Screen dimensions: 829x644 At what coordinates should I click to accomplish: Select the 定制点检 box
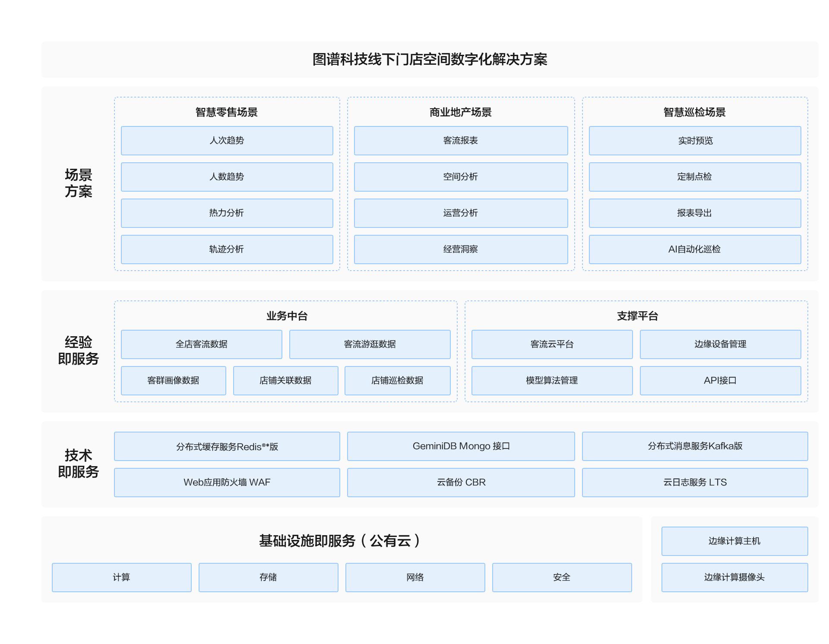coord(695,177)
